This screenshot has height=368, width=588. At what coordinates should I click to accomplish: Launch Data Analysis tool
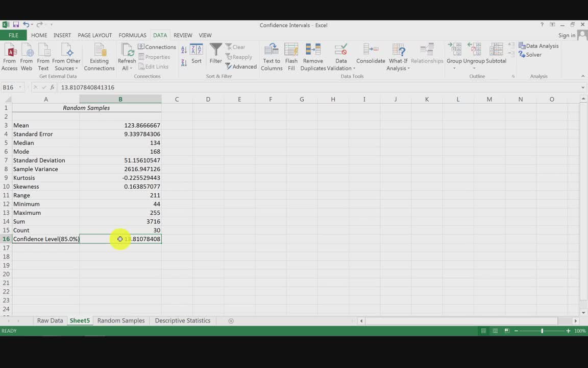click(538, 46)
